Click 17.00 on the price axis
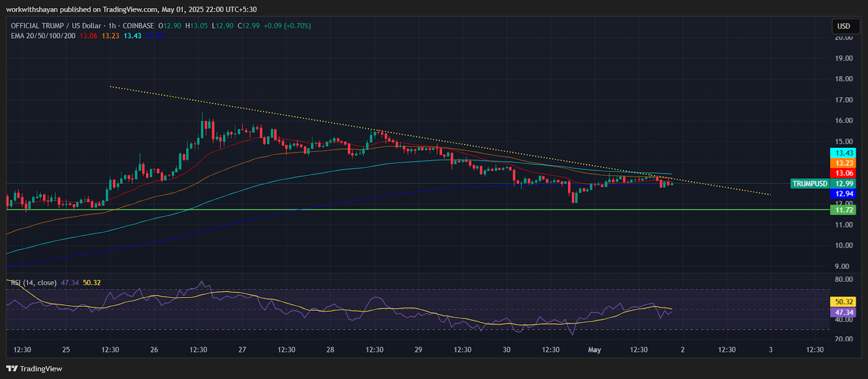 tap(844, 100)
